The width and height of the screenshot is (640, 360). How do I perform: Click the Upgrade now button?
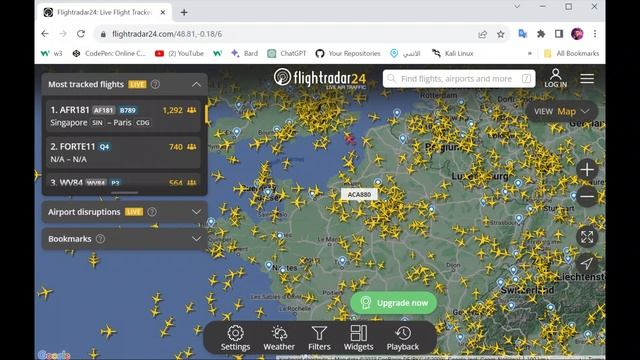tap(393, 303)
